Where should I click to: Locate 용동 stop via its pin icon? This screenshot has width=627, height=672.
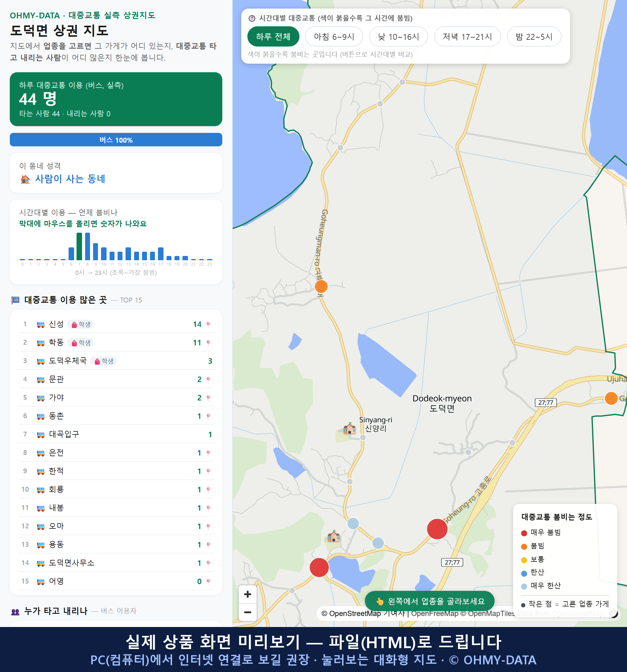(208, 545)
